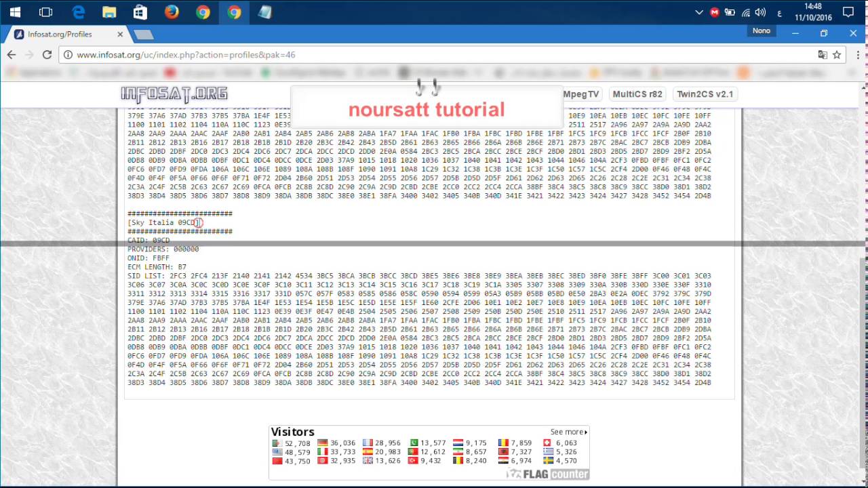The width and height of the screenshot is (868, 488).
Task: Open Firefox from the taskbar
Action: (172, 12)
